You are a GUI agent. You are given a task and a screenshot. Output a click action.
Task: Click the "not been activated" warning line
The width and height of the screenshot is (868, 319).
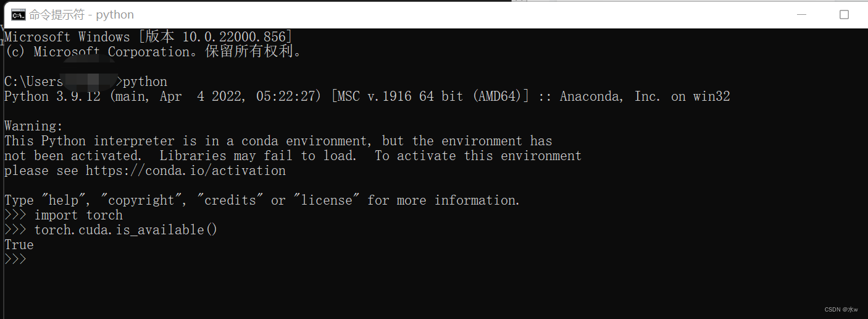coord(293,156)
